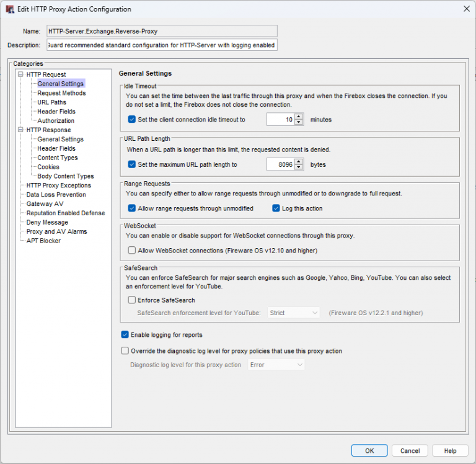This screenshot has width=476, height=464.
Task: Collapse the HTTP Response tree node
Action: (21, 130)
